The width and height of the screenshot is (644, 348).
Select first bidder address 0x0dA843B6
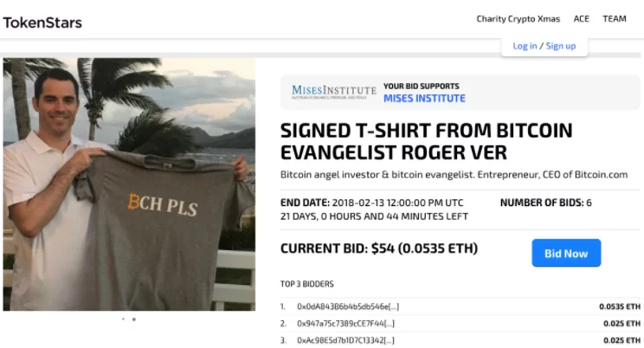(348, 306)
